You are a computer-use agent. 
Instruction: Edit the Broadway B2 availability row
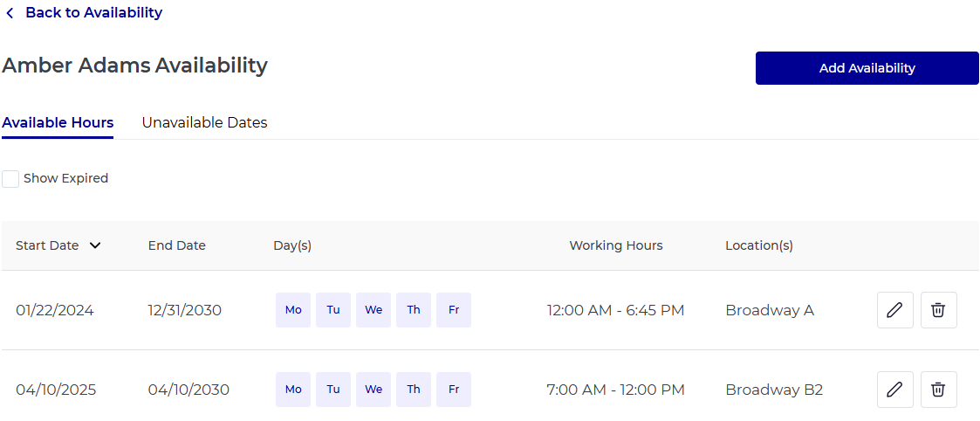[x=895, y=390]
